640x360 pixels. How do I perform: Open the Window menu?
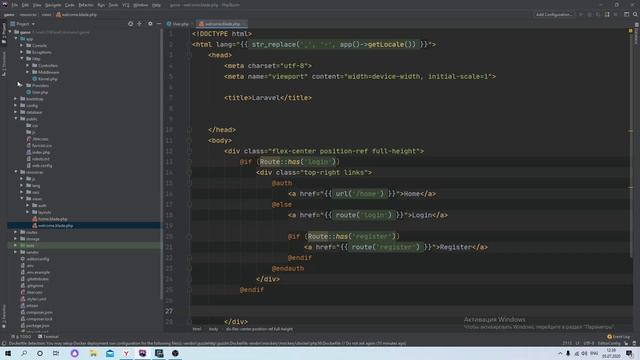(x=140, y=5)
